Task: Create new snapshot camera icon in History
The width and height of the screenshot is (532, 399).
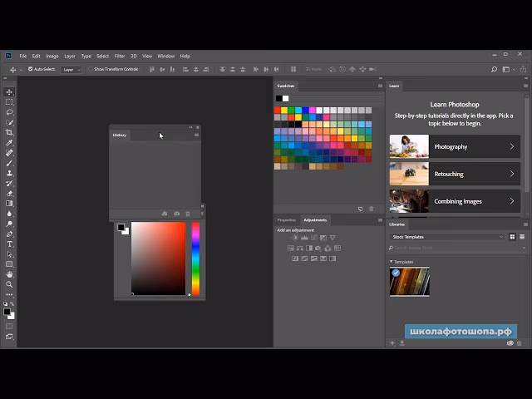Action: click(177, 214)
